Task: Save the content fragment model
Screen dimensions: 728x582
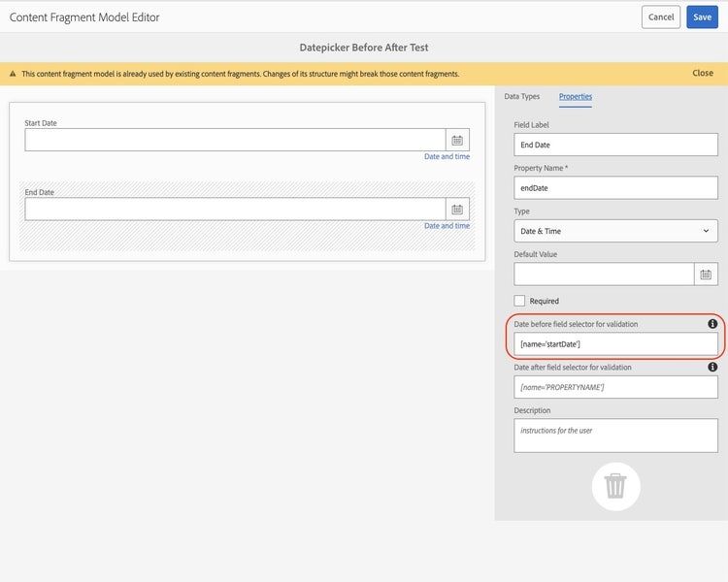Action: pyautogui.click(x=702, y=17)
